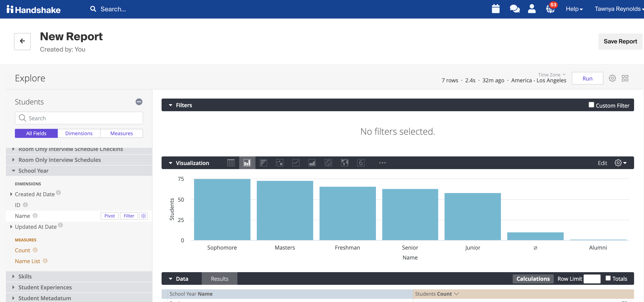Choose the map visualization icon
Viewport: 644px width, 302px height.
click(345, 163)
